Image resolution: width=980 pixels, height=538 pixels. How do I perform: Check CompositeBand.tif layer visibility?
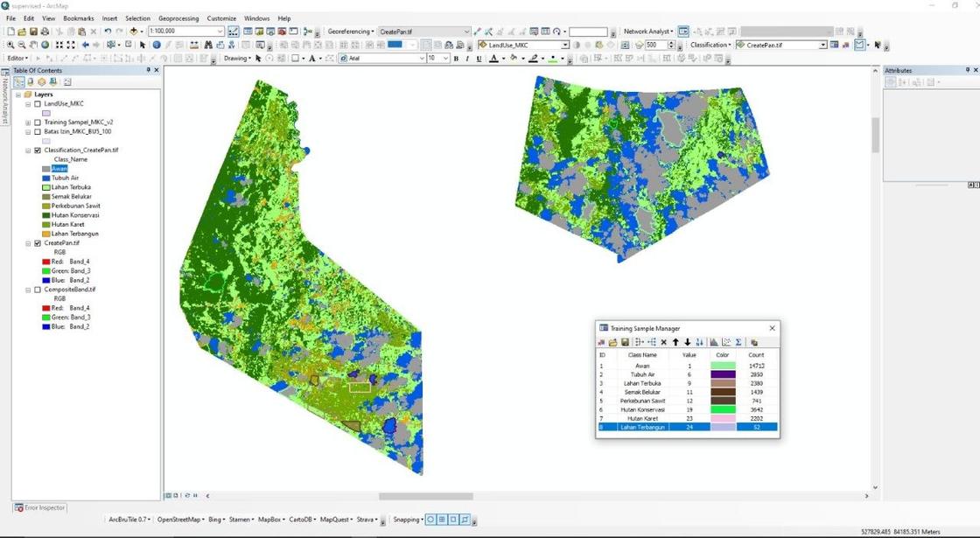(x=38, y=290)
